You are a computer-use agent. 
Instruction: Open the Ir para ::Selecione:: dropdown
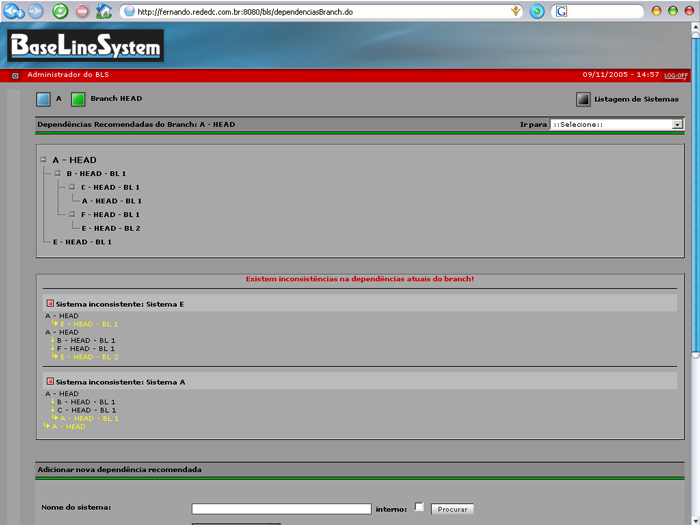[617, 125]
